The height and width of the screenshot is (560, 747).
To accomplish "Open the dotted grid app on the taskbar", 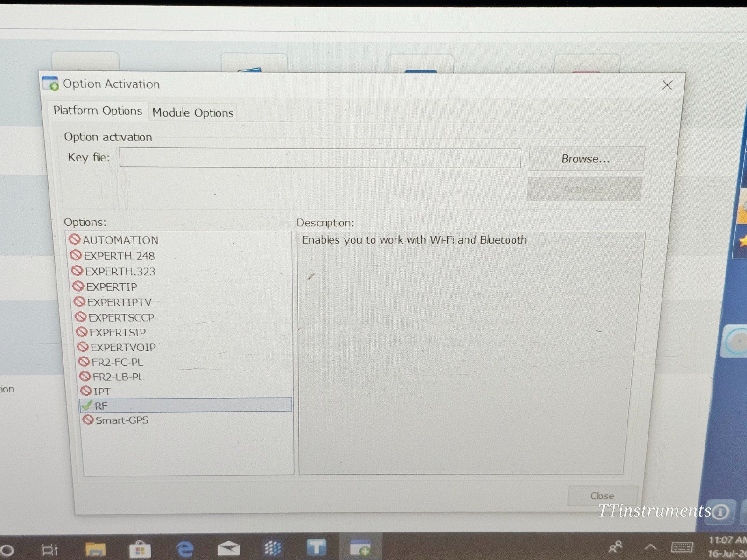I will pos(273,548).
